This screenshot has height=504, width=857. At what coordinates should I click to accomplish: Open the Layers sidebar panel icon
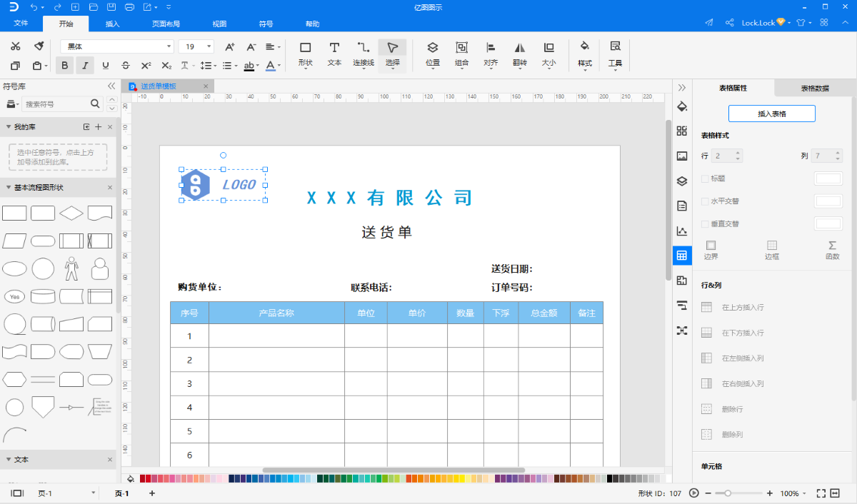(682, 181)
